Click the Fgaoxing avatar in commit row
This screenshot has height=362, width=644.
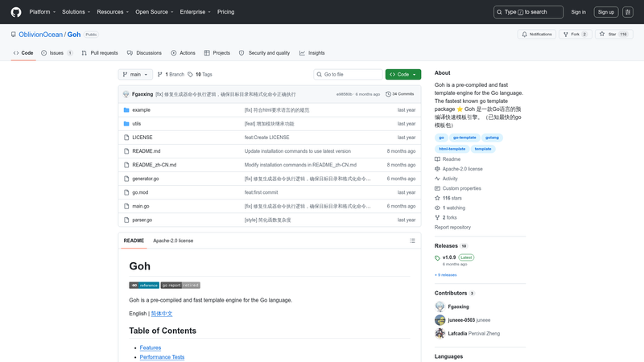[126, 94]
